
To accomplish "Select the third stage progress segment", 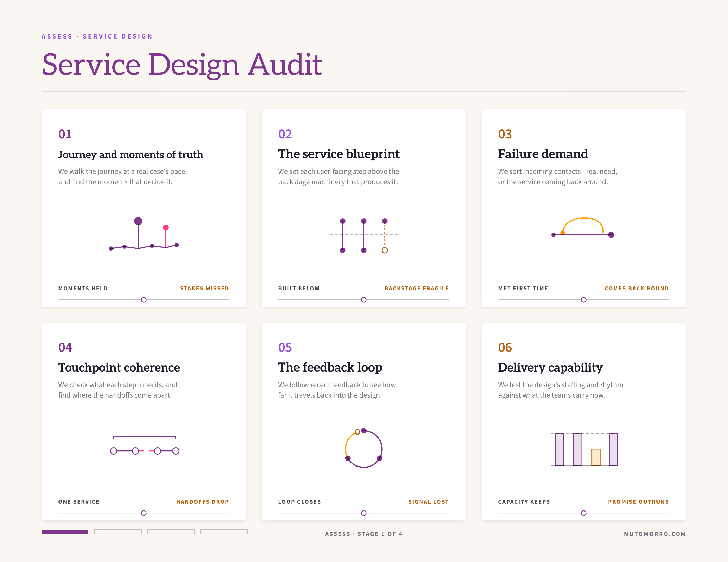I will 171,532.
